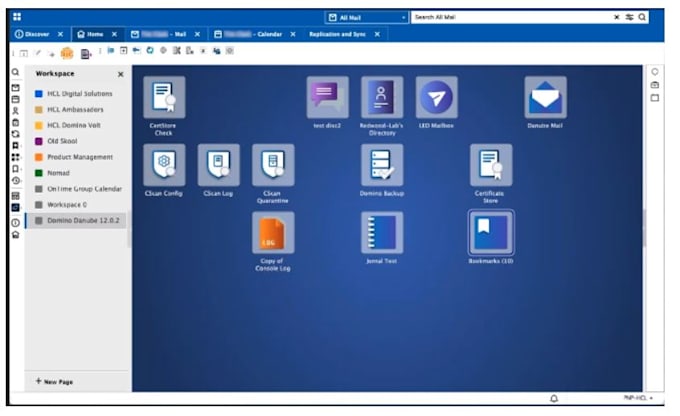This screenshot has height=416, width=680.
Task: Select the Domino Danube 12.0.2 page
Action: pos(77,221)
